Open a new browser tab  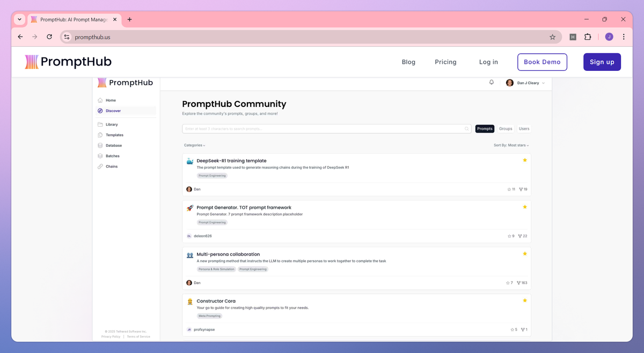coord(129,19)
